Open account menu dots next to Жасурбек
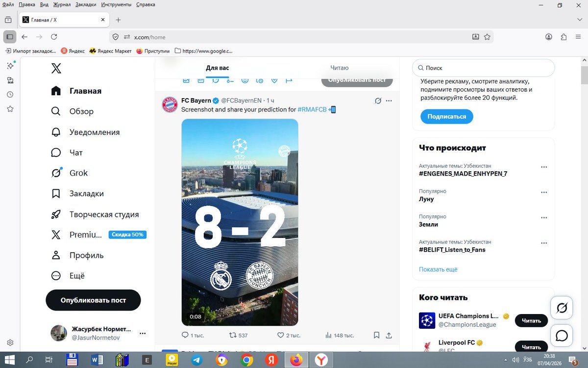 point(143,333)
